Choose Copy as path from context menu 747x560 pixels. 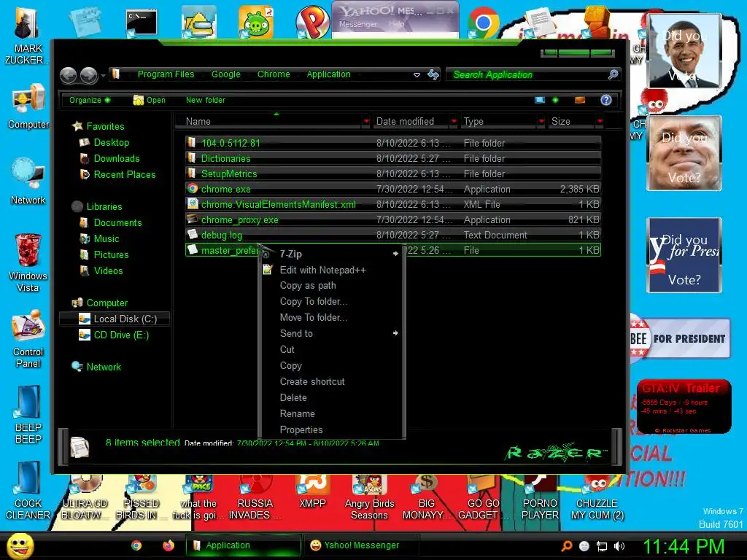click(332, 286)
